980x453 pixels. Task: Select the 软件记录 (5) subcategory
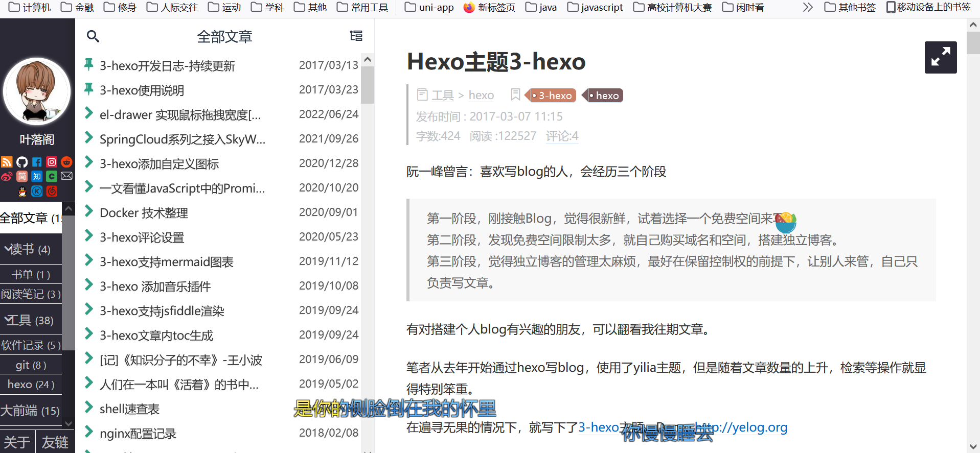[31, 345]
